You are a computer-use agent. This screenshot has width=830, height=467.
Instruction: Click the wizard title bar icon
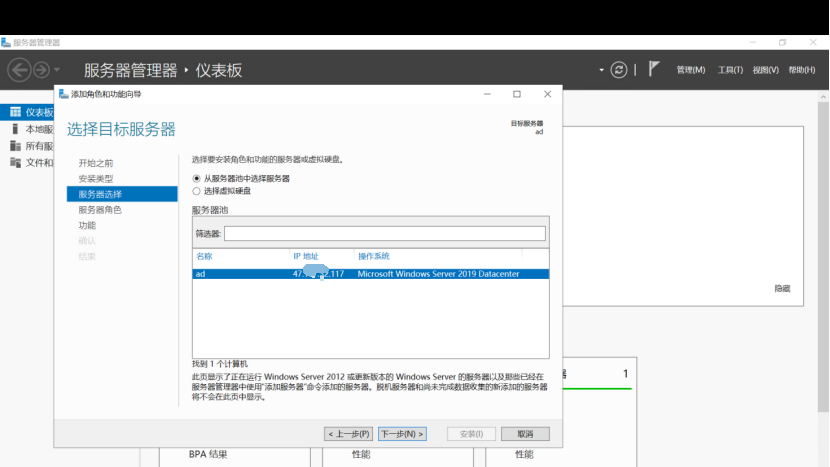(x=64, y=94)
